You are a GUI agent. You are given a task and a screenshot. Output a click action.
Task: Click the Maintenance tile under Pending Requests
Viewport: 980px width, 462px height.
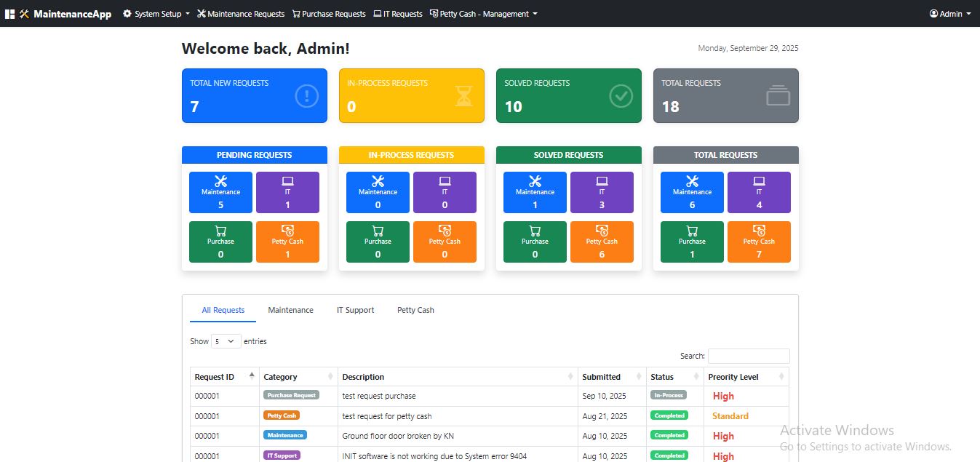click(x=220, y=192)
